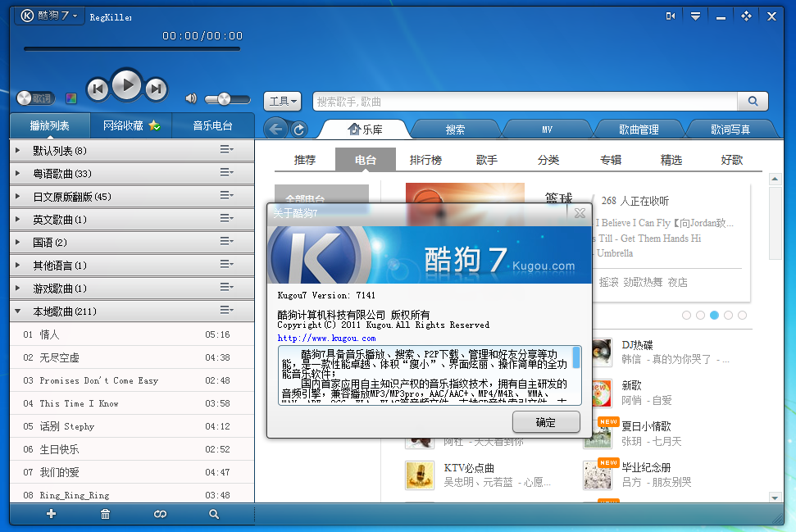The height and width of the screenshot is (532, 796).
Task: Toggle the lyrics (歌词) switch
Action: [x=34, y=98]
